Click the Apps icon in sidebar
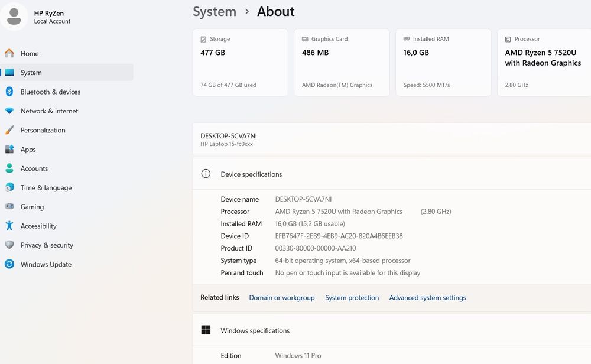This screenshot has height=364, width=591. coord(9,149)
